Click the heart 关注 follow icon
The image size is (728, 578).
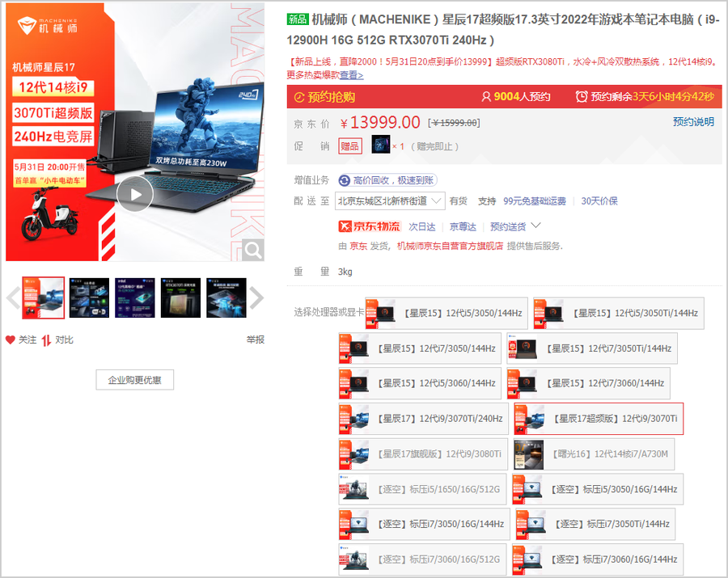pos(11,340)
